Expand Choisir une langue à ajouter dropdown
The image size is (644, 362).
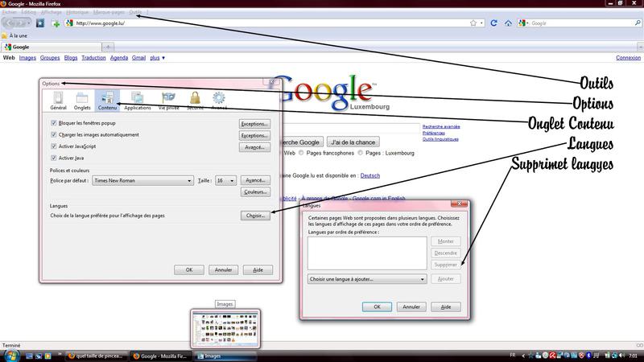[366, 279]
